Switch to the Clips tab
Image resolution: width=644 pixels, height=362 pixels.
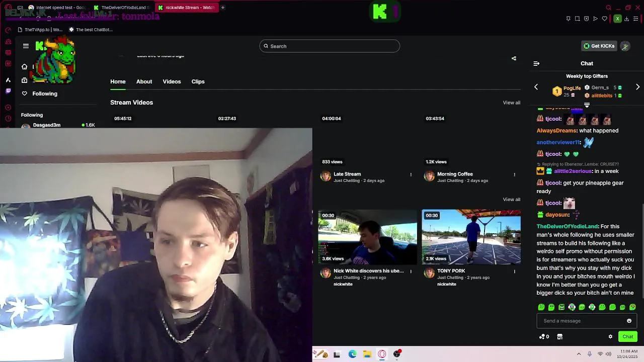click(x=198, y=81)
